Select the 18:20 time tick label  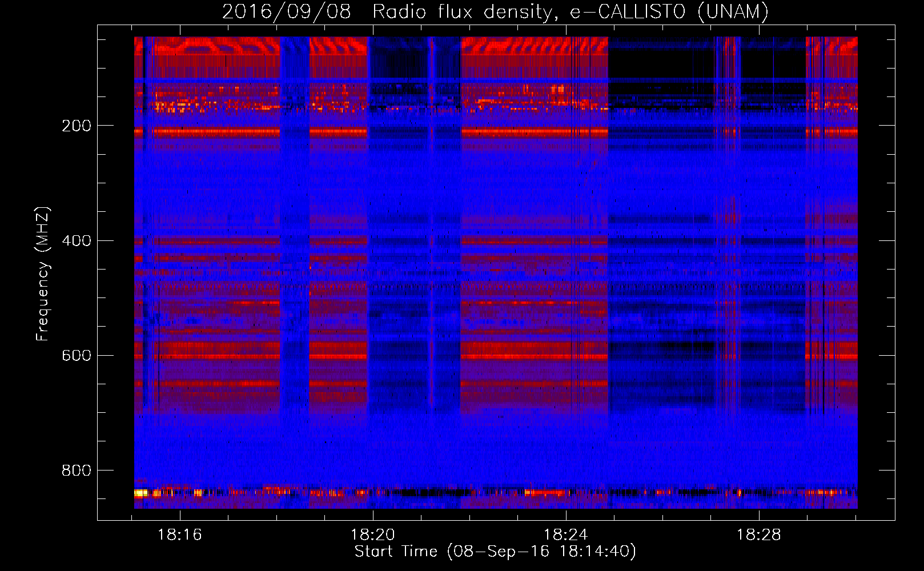click(373, 535)
